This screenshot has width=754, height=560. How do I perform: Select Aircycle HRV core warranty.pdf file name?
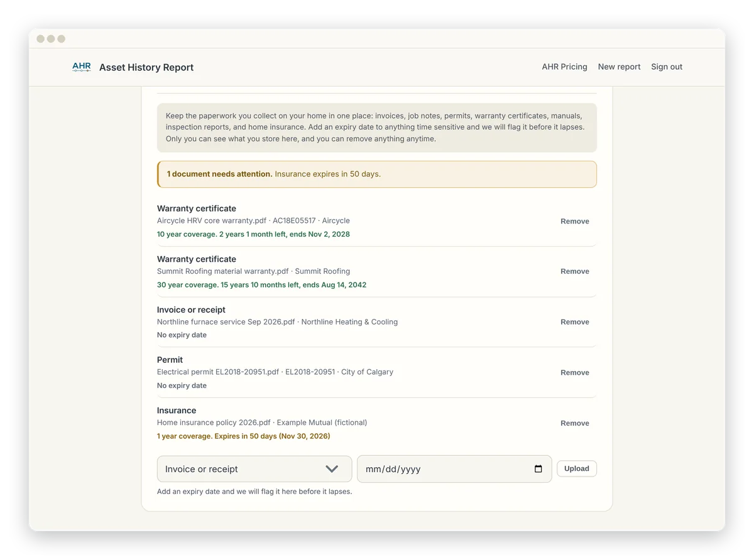pos(212,221)
